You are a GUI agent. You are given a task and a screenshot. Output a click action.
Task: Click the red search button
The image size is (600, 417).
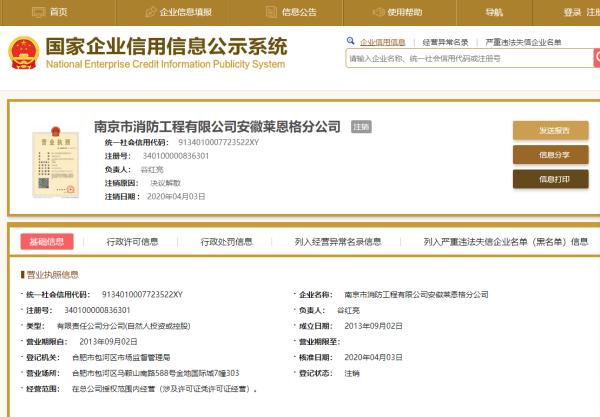click(x=597, y=58)
